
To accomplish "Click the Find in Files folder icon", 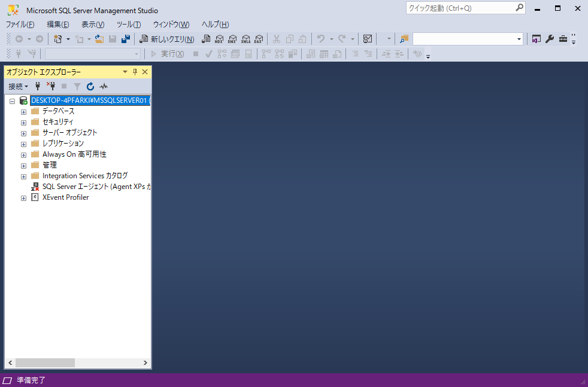I will [404, 39].
